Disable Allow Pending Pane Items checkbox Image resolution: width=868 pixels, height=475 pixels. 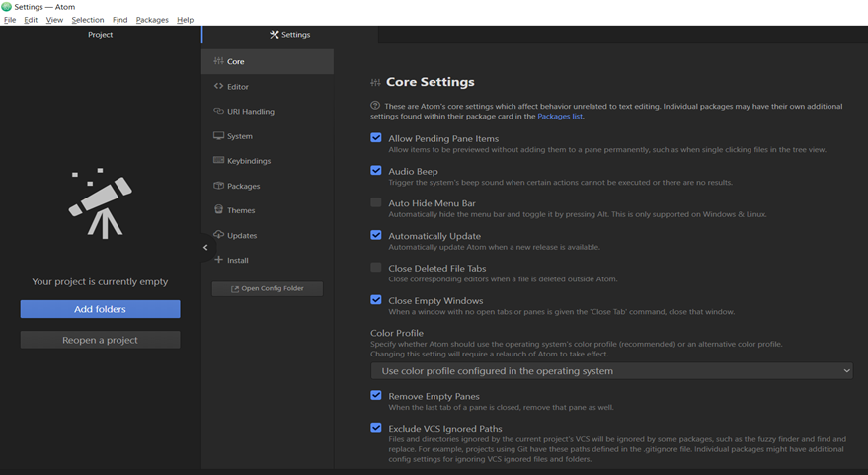(x=376, y=137)
